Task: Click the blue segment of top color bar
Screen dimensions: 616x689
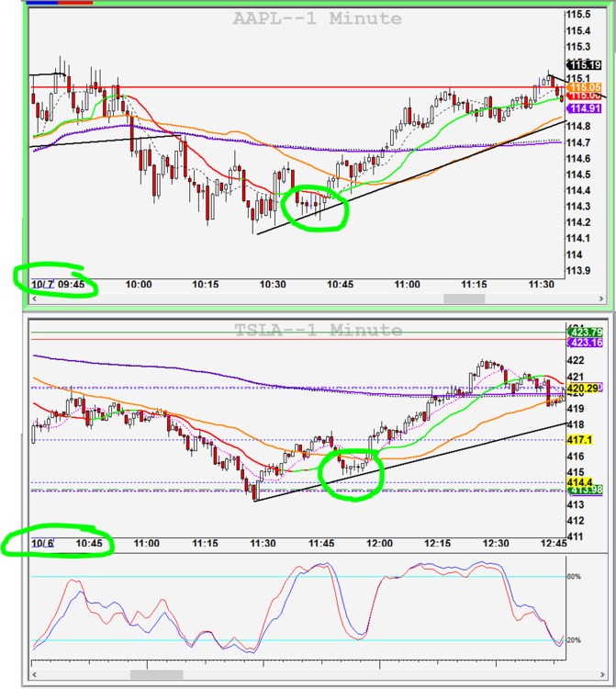Action: pyautogui.click(x=44, y=3)
